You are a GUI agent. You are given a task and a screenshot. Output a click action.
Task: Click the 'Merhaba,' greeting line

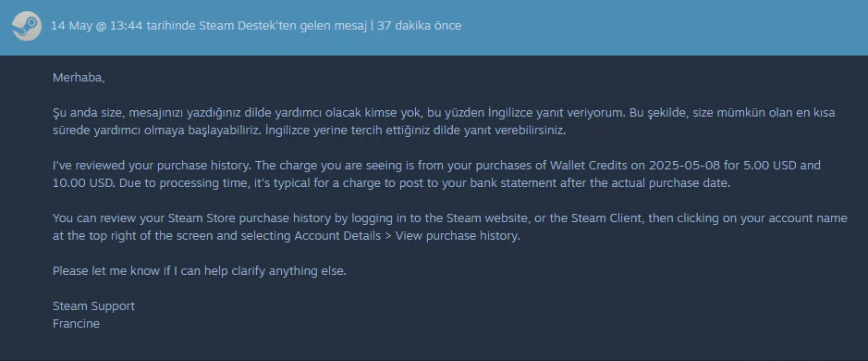79,78
